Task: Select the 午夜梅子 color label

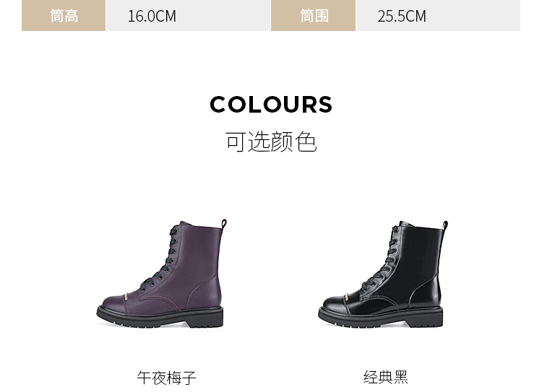Action: pyautogui.click(x=167, y=378)
